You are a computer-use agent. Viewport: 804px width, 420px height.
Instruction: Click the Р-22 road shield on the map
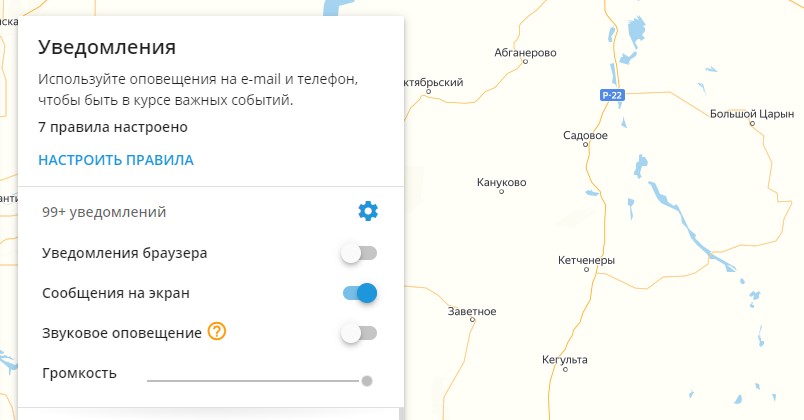(x=612, y=95)
